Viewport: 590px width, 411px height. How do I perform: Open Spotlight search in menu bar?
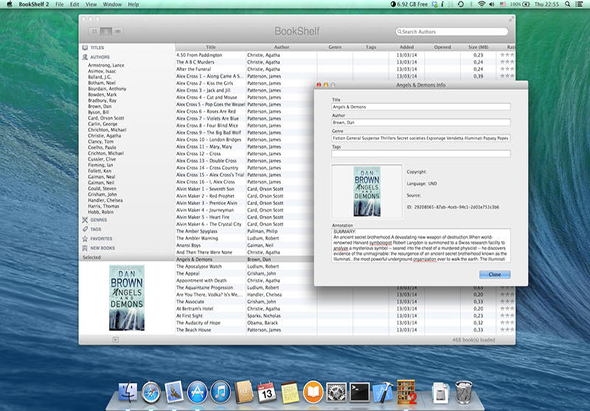point(567,4)
